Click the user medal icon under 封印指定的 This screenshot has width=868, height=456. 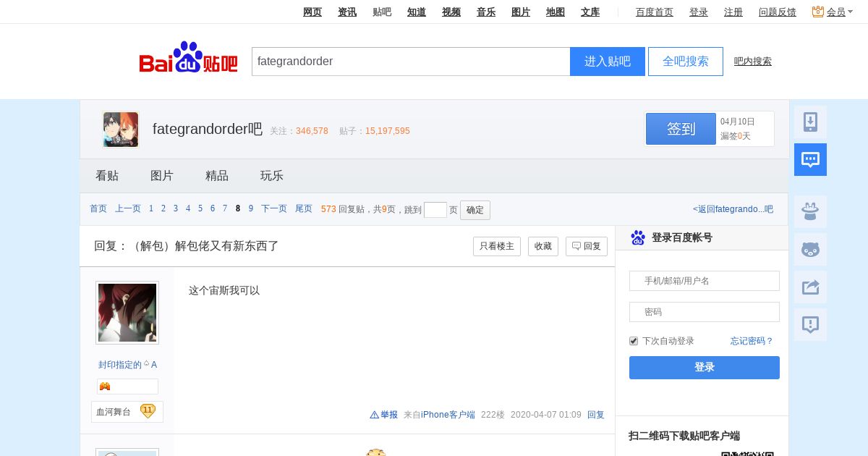pos(105,387)
